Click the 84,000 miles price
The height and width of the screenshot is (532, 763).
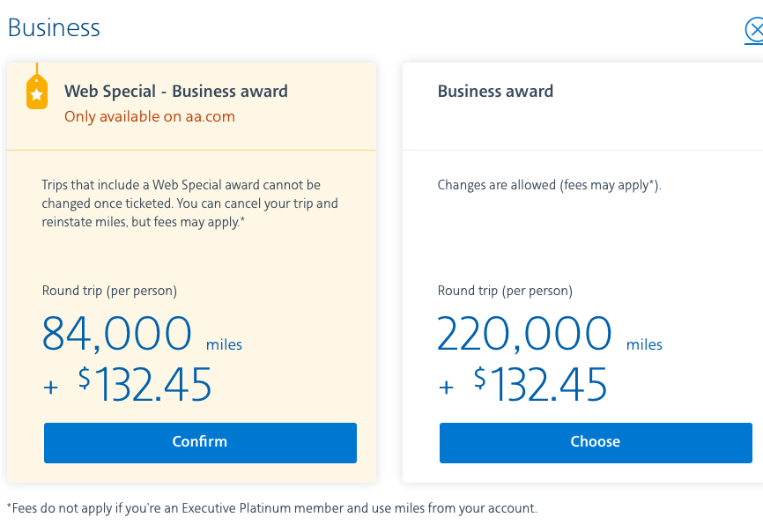tap(117, 334)
